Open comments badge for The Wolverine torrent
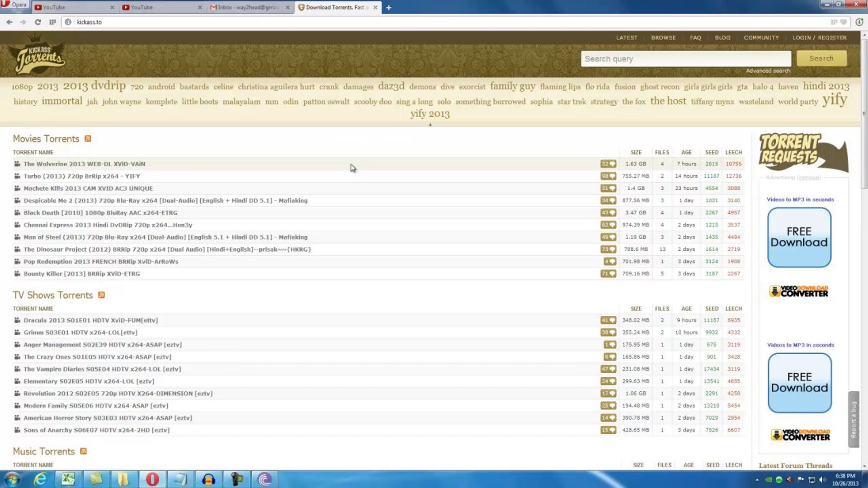868x488 pixels. click(x=608, y=164)
